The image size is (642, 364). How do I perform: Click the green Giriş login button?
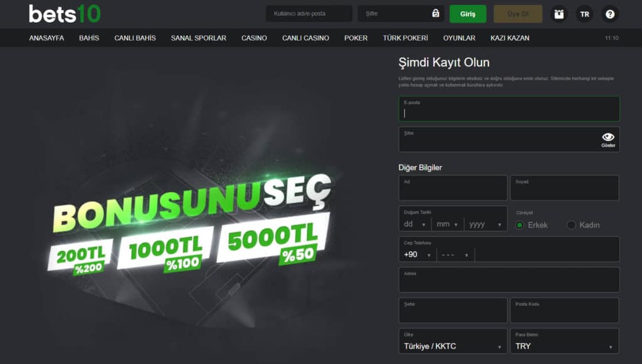tap(468, 14)
